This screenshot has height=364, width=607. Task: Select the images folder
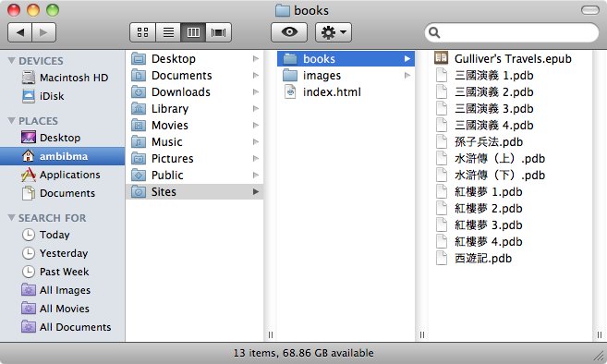point(346,76)
